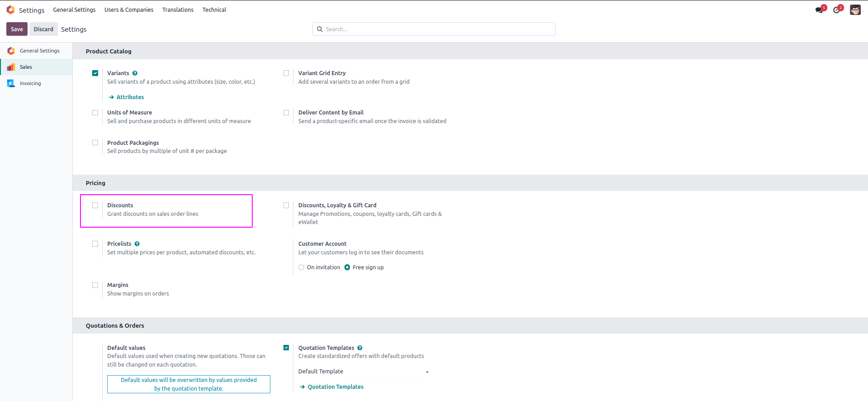Uncheck the Variants checkbox
The width and height of the screenshot is (868, 401).
(95, 73)
